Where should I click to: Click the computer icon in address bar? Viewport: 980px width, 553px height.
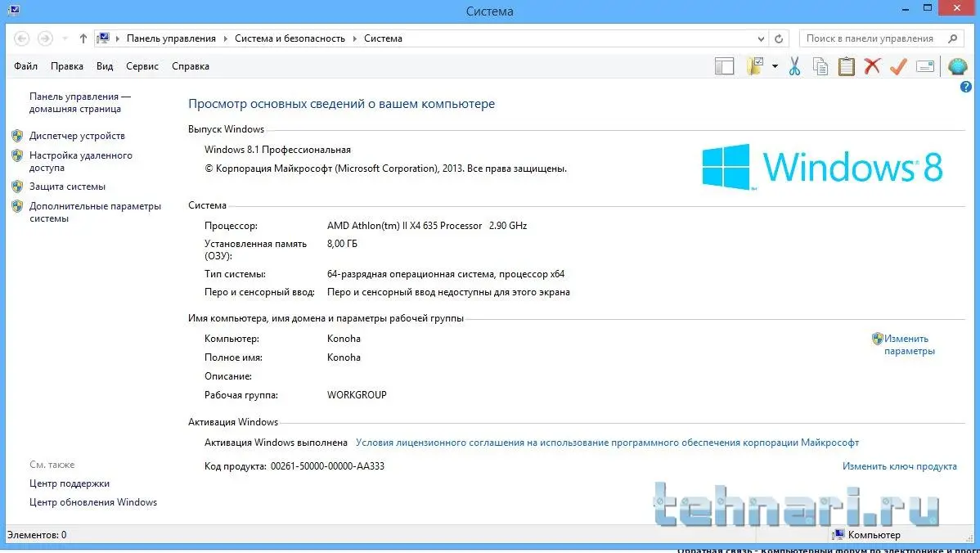(104, 38)
